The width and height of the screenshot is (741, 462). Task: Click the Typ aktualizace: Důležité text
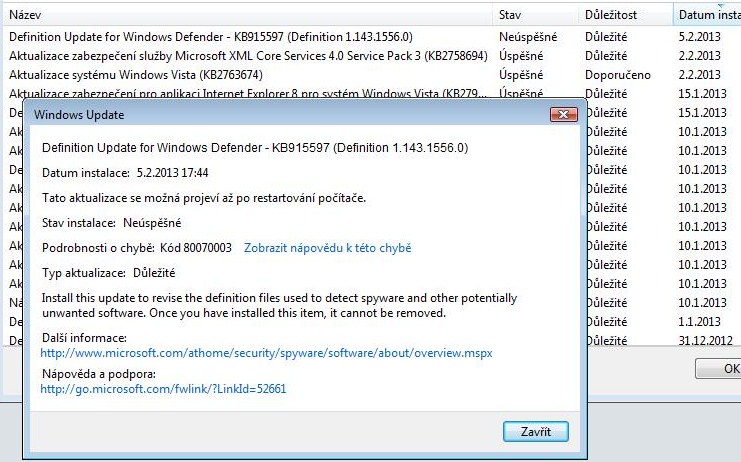[x=109, y=273]
